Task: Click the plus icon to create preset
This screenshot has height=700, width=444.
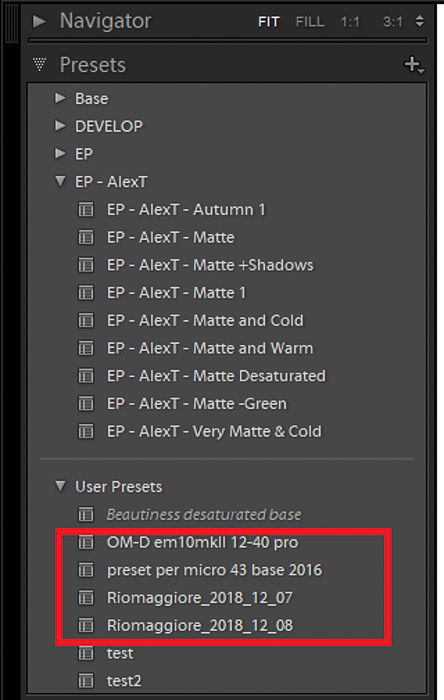Action: tap(414, 65)
